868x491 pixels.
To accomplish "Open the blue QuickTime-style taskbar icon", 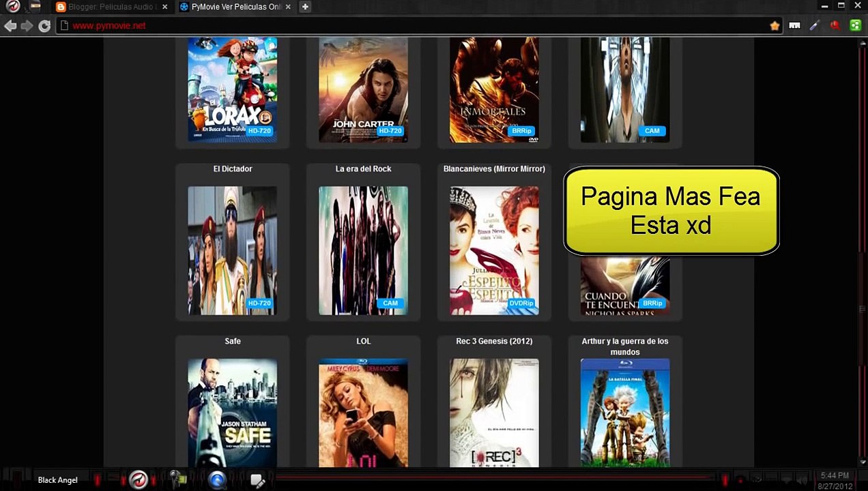I will pyautogui.click(x=218, y=480).
